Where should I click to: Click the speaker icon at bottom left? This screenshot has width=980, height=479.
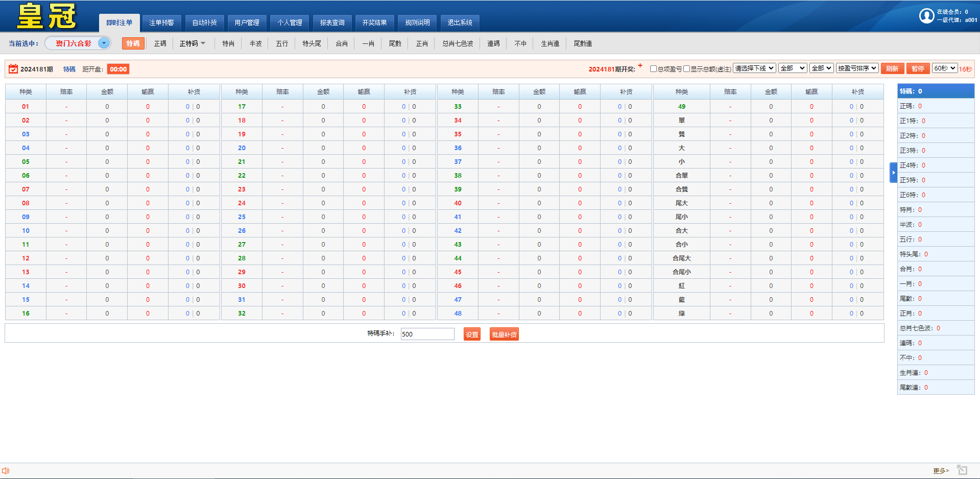pos(6,471)
